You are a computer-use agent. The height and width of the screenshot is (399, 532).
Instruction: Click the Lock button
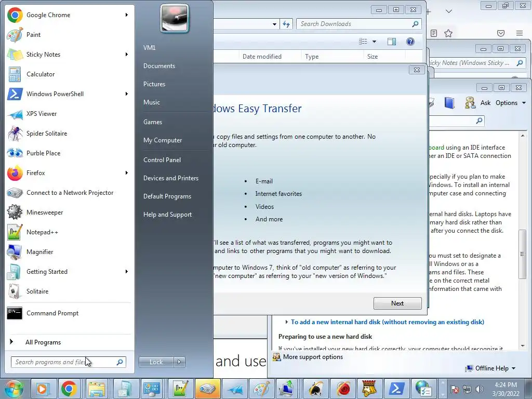156,362
